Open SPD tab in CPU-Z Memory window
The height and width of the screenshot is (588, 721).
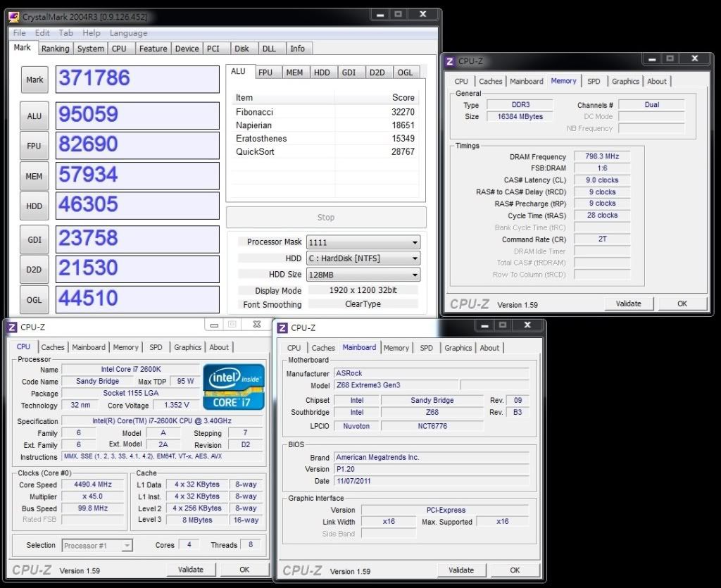[594, 82]
